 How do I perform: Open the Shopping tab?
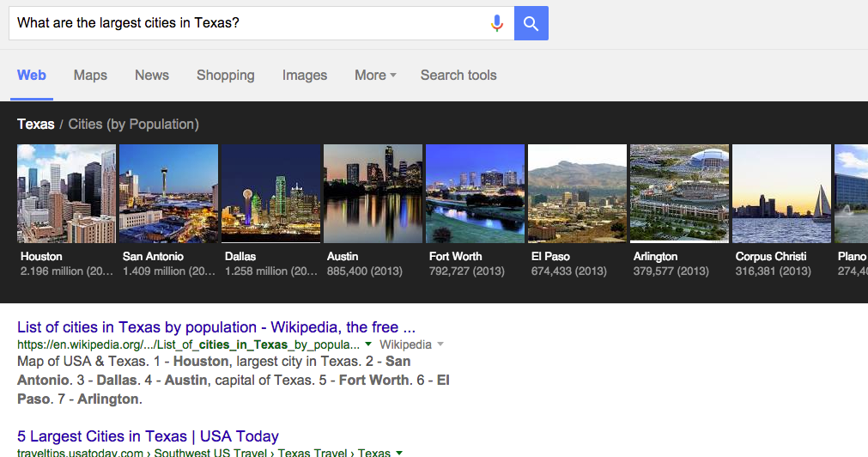225,76
